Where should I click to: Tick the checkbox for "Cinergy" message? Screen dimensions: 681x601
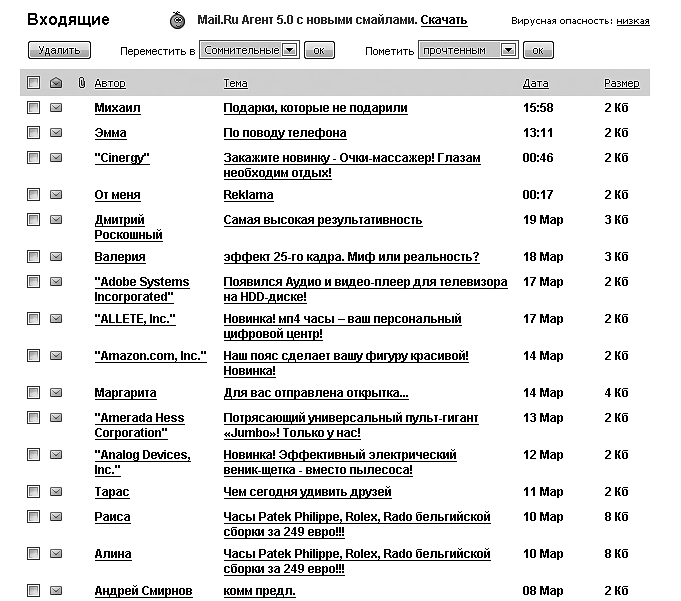[33, 157]
